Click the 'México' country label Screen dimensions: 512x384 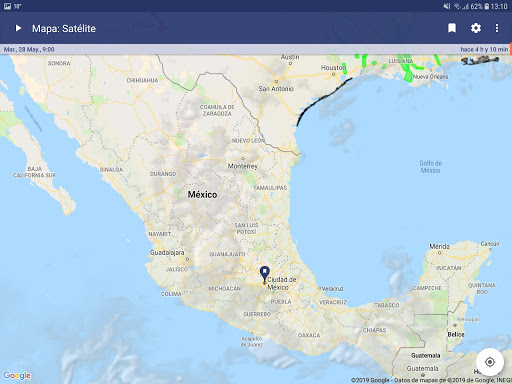click(x=202, y=194)
